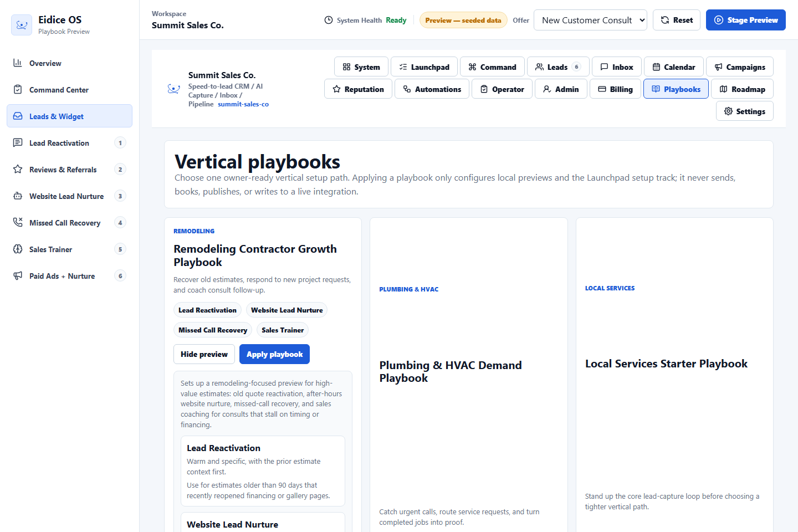This screenshot has width=798, height=532.
Task: Click the Reviews & Referrals star icon
Action: [18, 169]
